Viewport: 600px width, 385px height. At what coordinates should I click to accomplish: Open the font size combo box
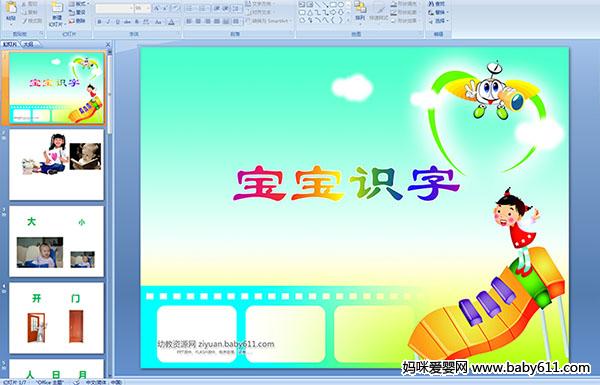[142, 8]
